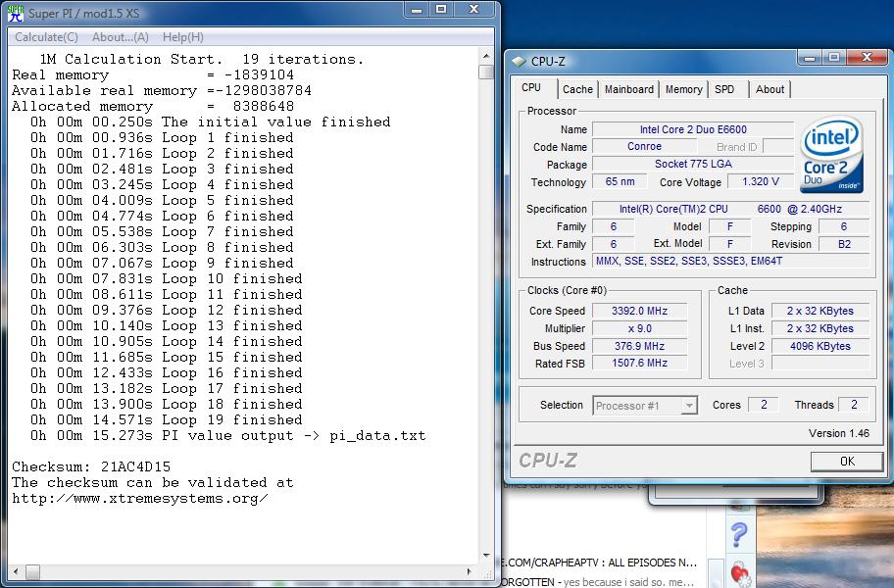
Task: Click the L1 Data value '2 x 32 KBytes'
Action: coord(819,311)
